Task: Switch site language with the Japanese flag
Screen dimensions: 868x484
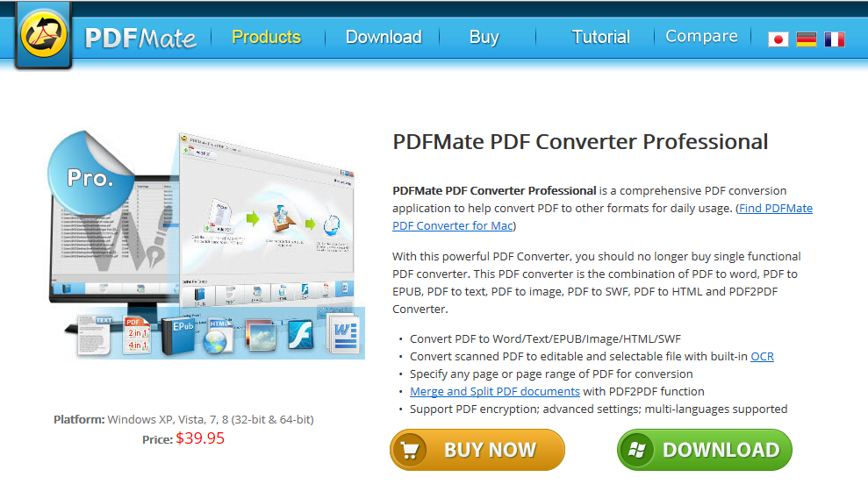Action: pyautogui.click(x=778, y=39)
